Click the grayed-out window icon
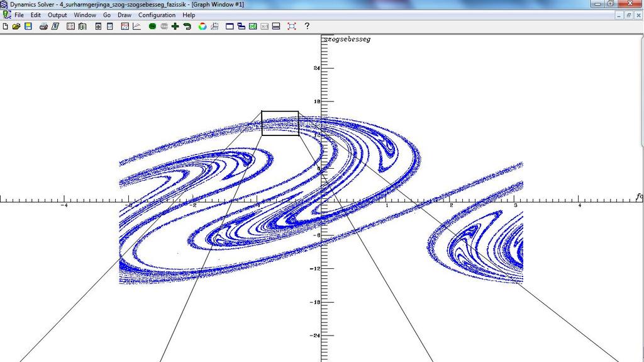This screenshot has width=644, height=362. 265,26
